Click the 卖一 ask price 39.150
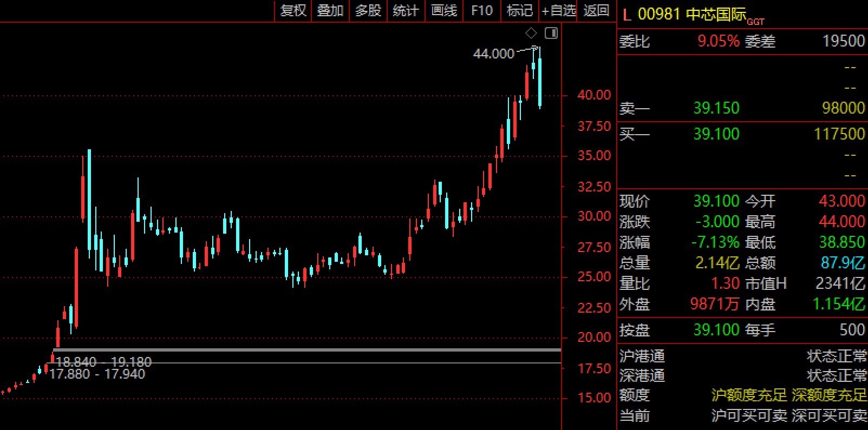Viewport: 868px width, 430px height. [716, 108]
